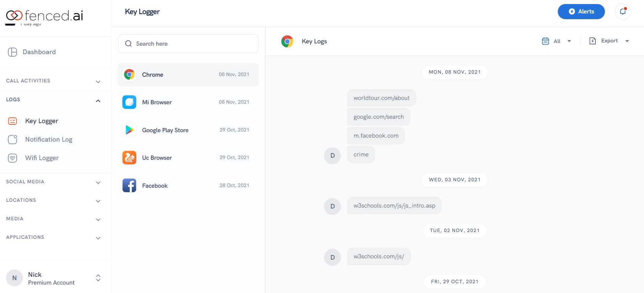Click the Key Logs heading

tap(314, 41)
